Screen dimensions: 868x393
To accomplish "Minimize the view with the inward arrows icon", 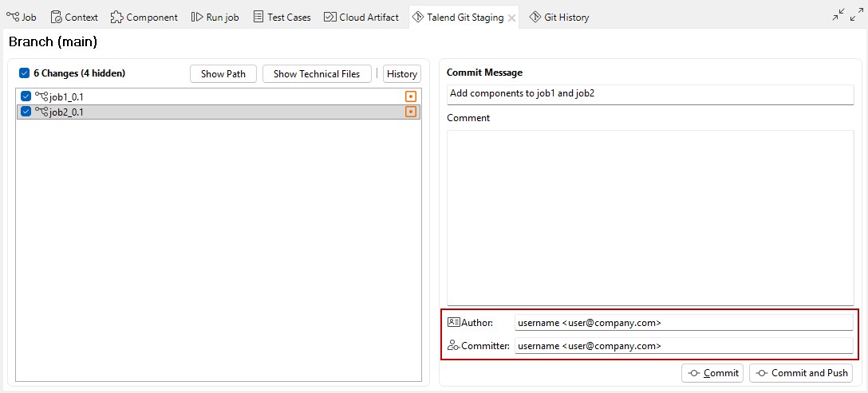I will (838, 15).
